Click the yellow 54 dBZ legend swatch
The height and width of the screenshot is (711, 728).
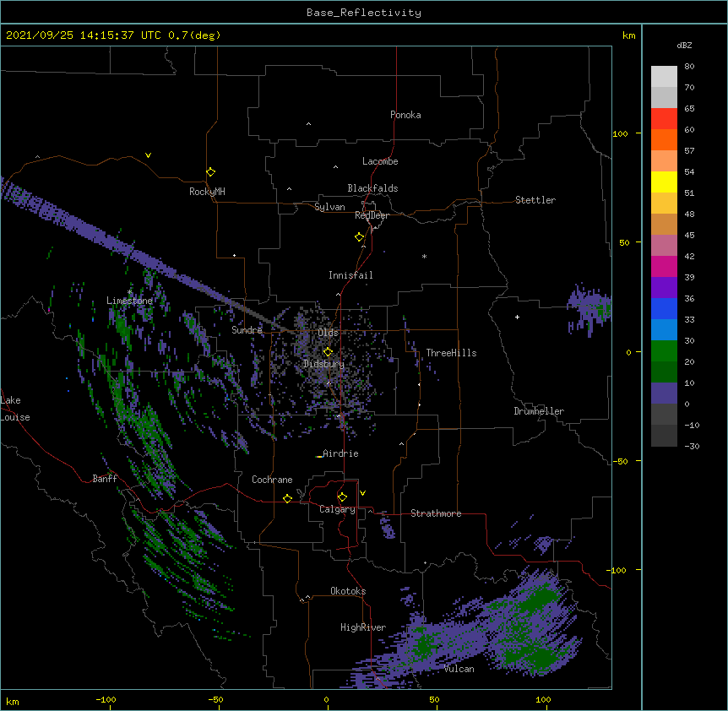coord(664,182)
